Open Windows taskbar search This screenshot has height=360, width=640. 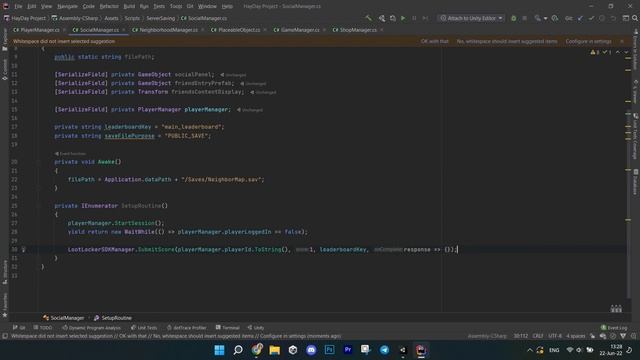click(x=238, y=350)
